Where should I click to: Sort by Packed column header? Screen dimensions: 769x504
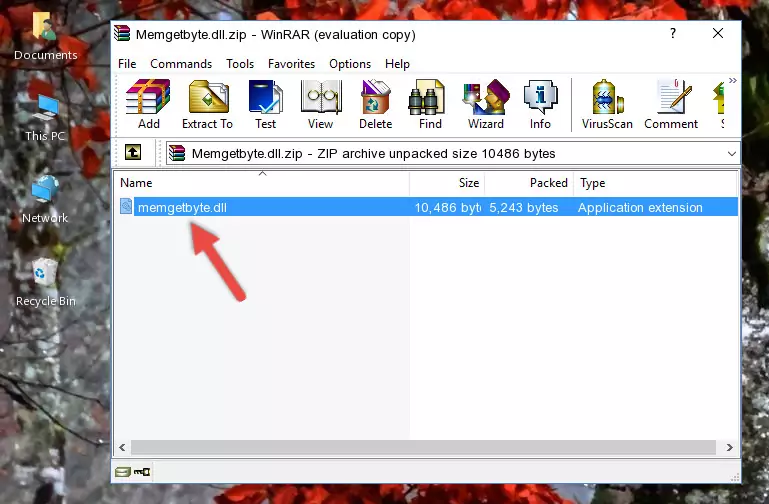(529, 183)
